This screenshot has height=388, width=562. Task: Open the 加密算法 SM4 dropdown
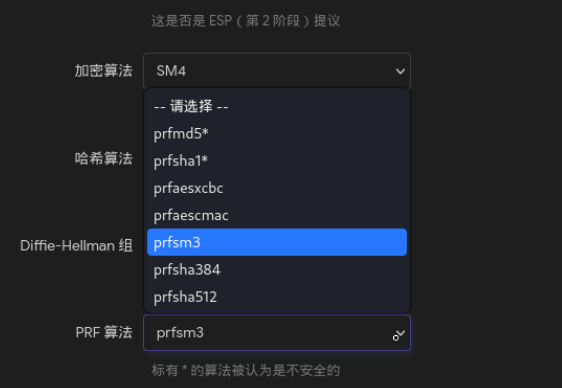(x=277, y=71)
